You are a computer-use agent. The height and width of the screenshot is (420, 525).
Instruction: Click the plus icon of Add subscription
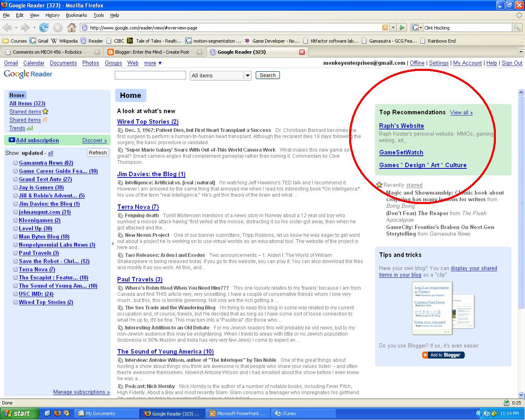pos(12,140)
